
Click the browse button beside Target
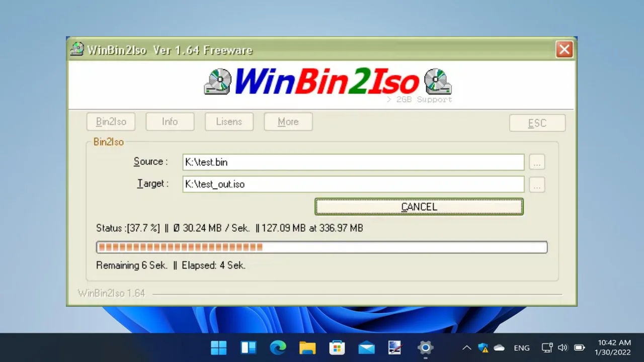coord(537,185)
